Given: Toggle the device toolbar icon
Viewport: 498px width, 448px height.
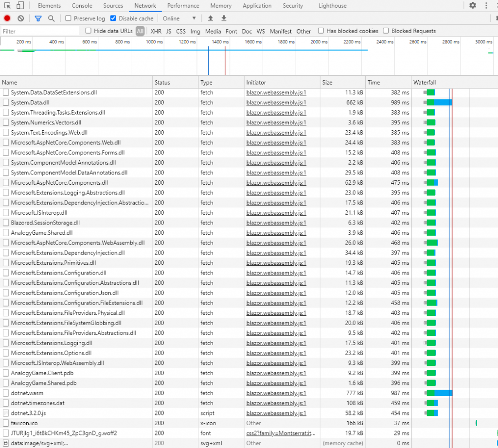Looking at the screenshot, I should 20,6.
